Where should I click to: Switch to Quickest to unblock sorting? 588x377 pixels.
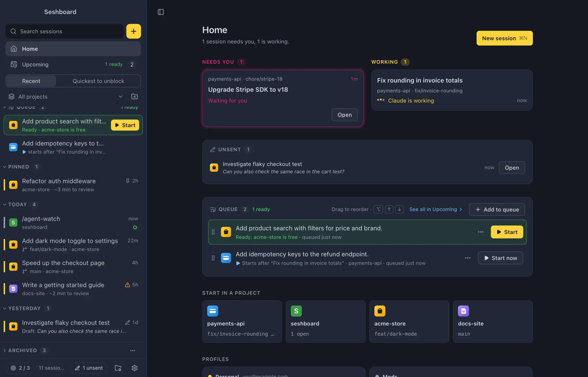pos(98,81)
